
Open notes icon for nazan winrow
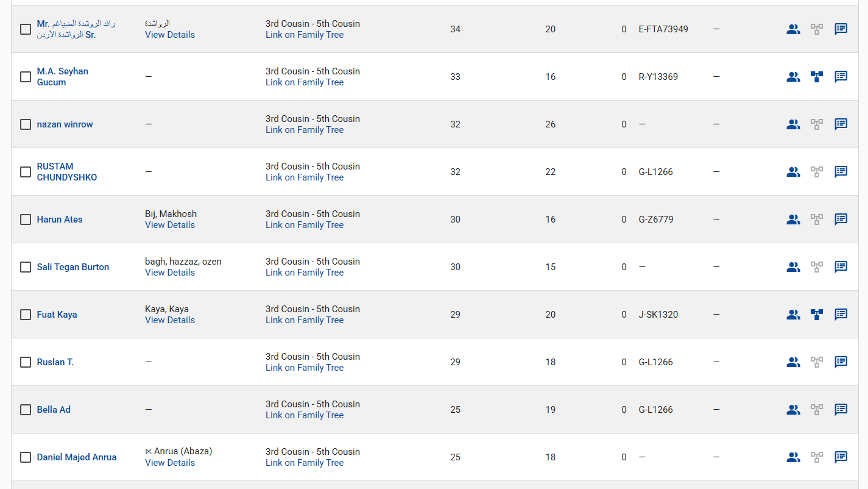(841, 124)
